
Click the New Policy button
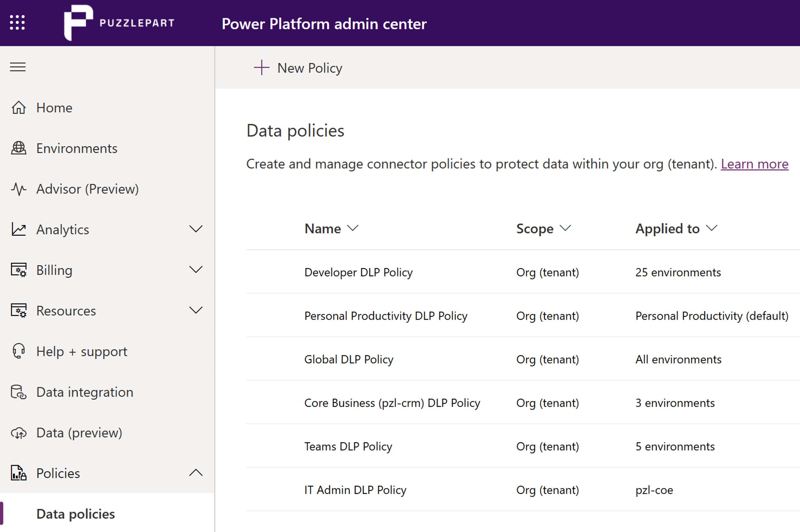pos(298,68)
